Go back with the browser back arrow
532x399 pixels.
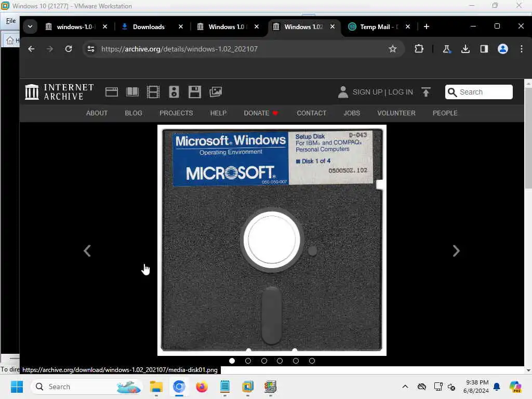coord(31,49)
